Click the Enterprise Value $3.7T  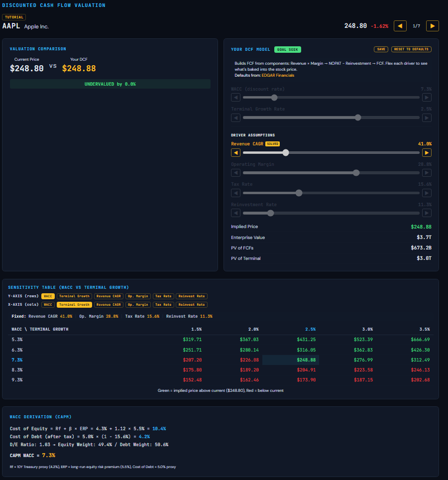coord(424,237)
